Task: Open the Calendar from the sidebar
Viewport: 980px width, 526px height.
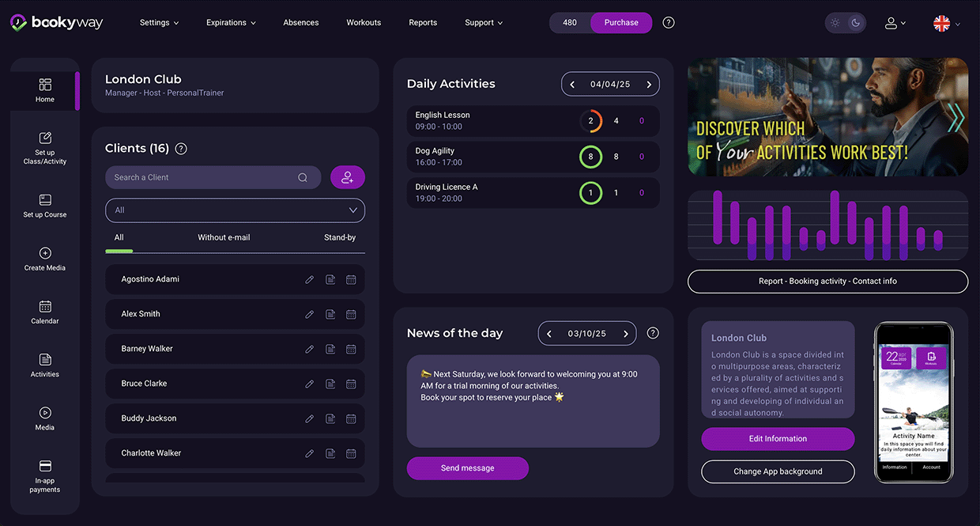Action: tap(45, 312)
